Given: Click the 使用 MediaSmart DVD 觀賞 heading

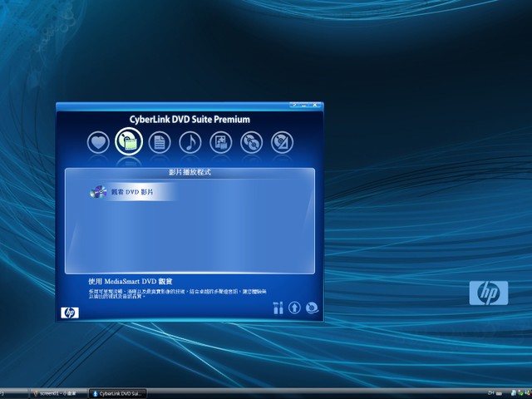Looking at the screenshot, I should pos(131,281).
